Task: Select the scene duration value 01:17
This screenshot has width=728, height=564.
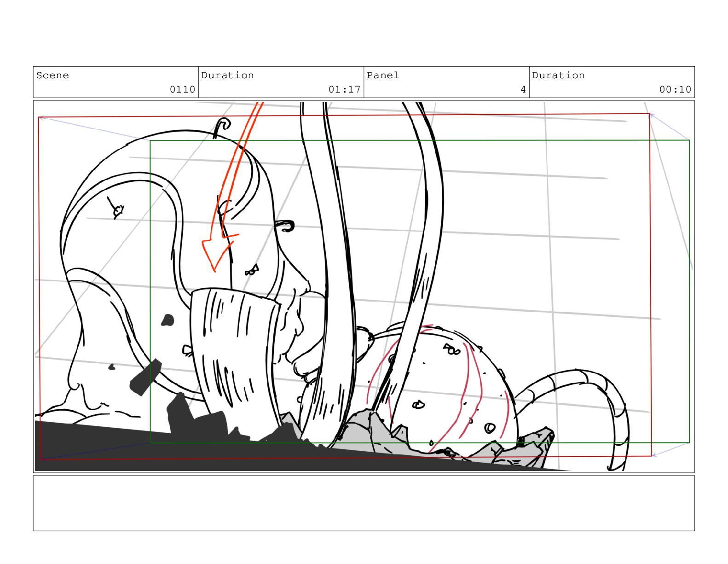Action: (x=344, y=89)
